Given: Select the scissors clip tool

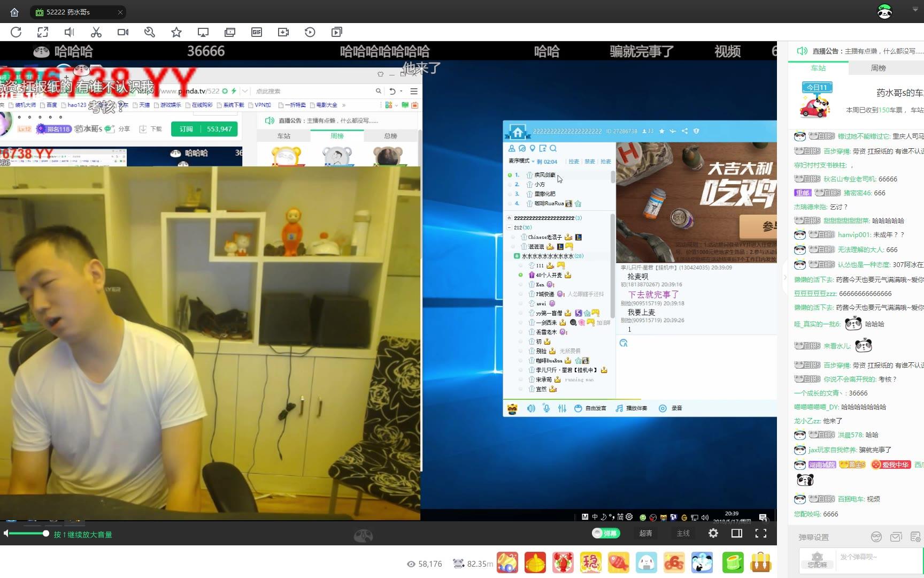Looking at the screenshot, I should pos(96,32).
